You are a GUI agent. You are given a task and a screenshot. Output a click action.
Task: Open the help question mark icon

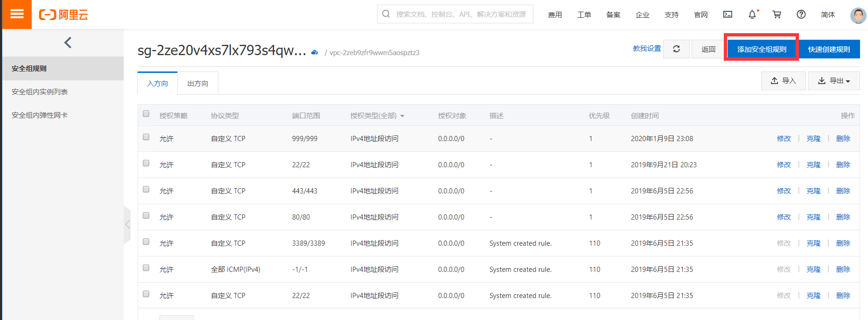tap(801, 14)
